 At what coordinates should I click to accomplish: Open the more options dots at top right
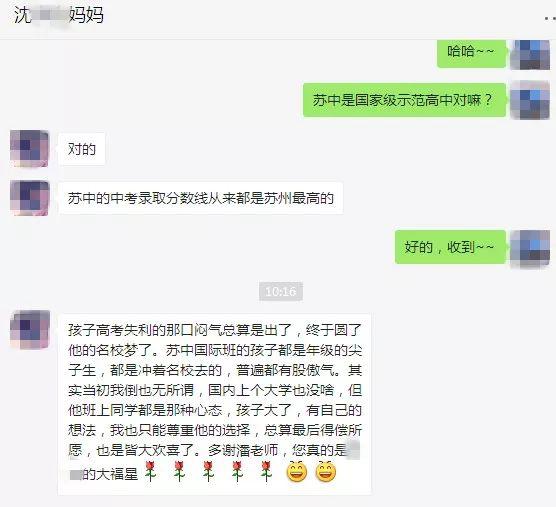point(550,18)
